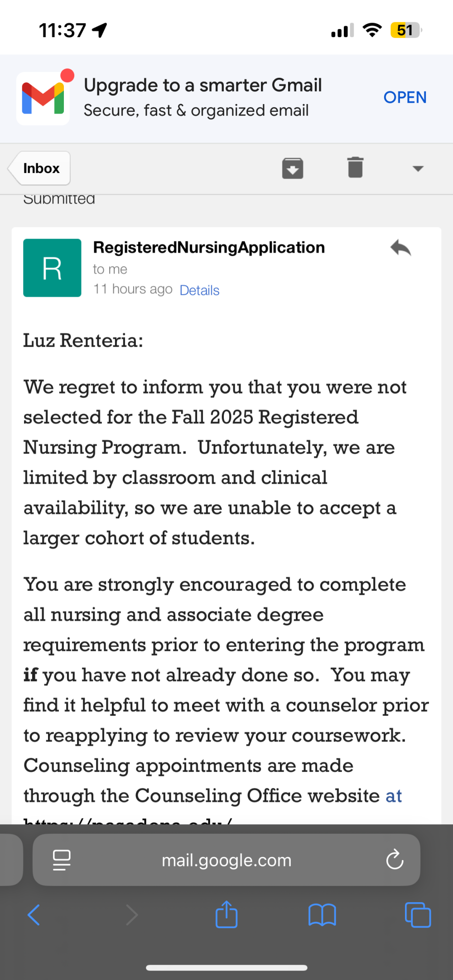The width and height of the screenshot is (453, 980).
Task: Tap the Safari forward chevron
Action: pos(131,915)
